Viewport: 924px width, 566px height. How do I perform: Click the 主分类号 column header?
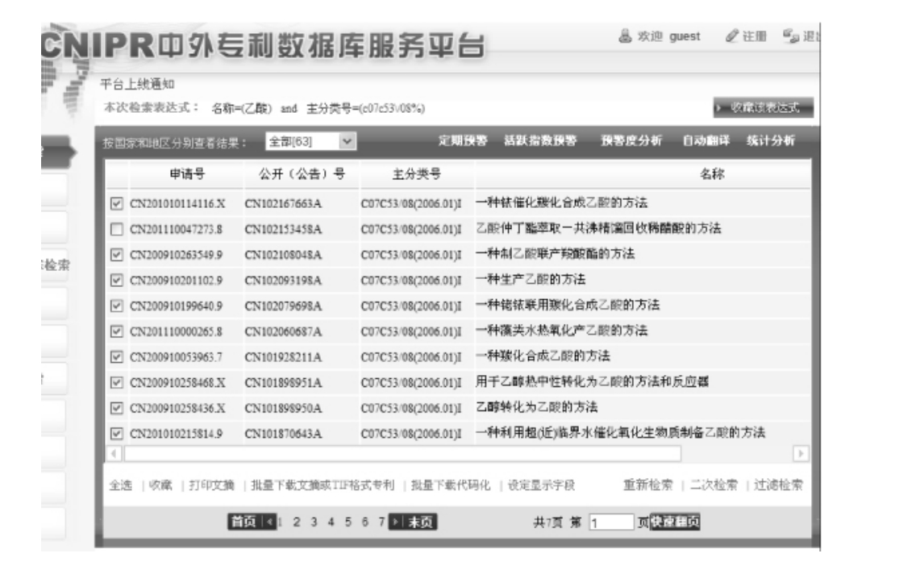click(x=417, y=173)
